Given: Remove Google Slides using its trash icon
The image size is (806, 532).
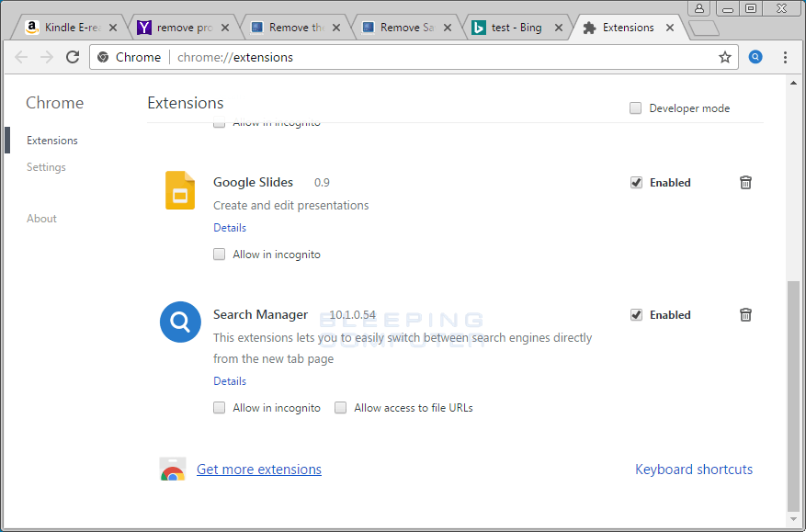Looking at the screenshot, I should 745,183.
